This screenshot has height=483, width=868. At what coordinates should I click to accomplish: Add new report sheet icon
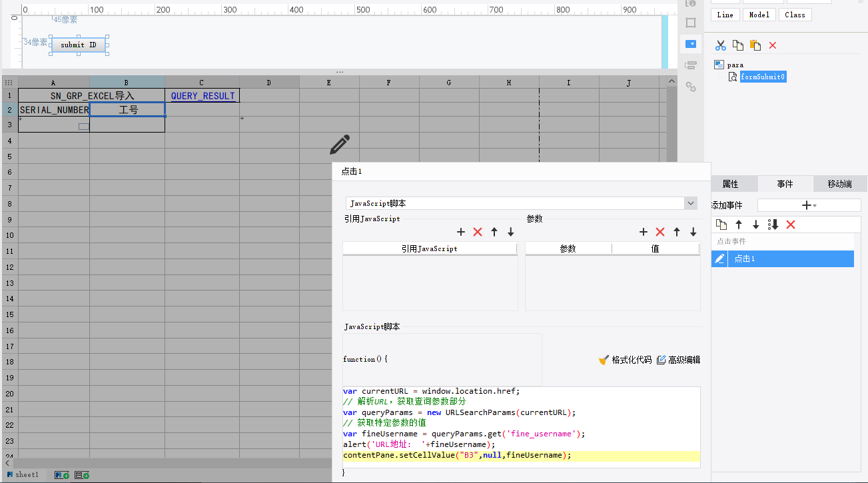click(62, 475)
